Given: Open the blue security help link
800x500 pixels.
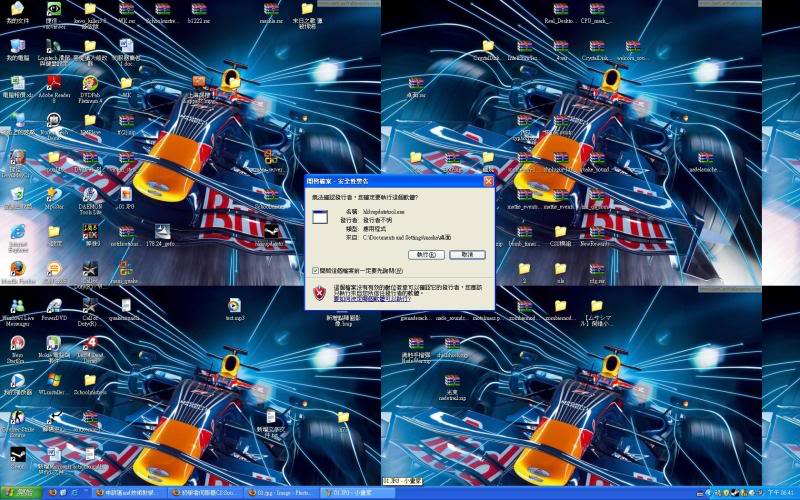Looking at the screenshot, I should (370, 298).
